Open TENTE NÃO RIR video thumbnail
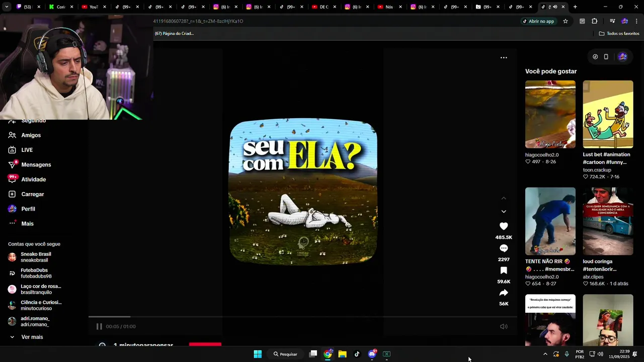 pyautogui.click(x=550, y=221)
